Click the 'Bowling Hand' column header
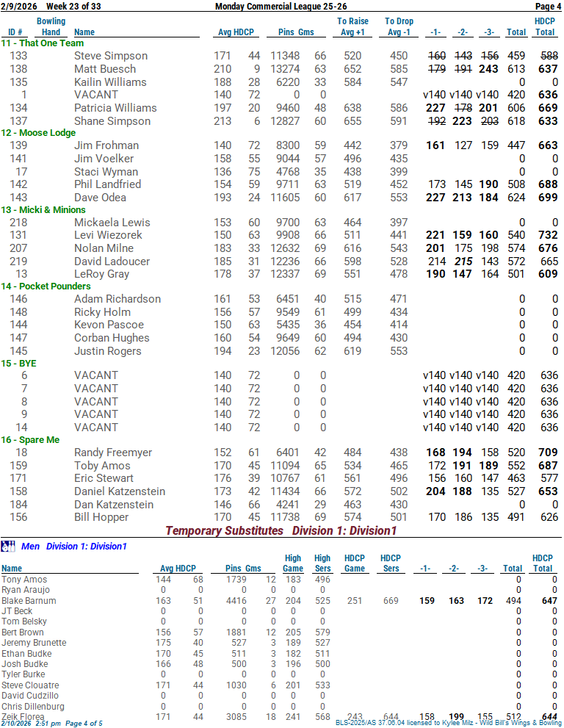Viewport: 564px width, 728px height. [51, 27]
